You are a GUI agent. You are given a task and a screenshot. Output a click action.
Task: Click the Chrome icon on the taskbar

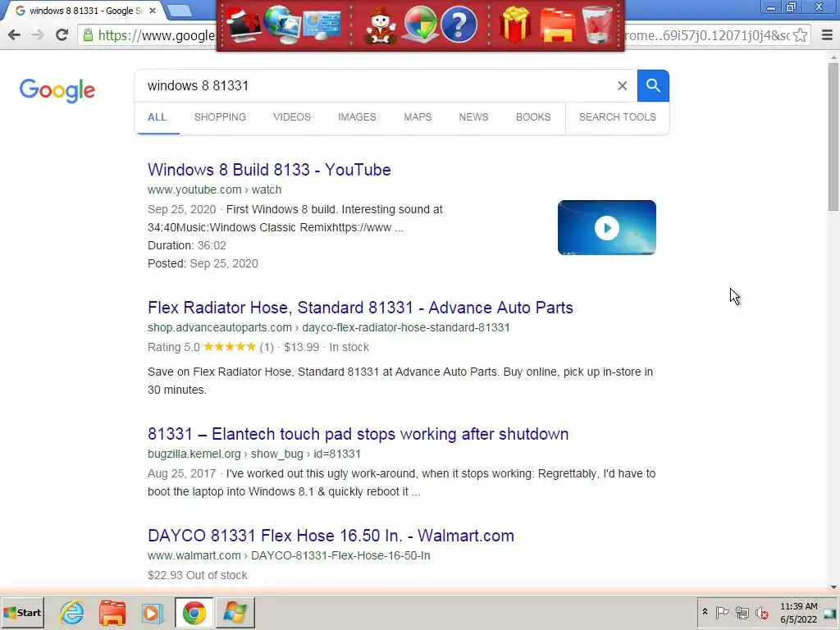(x=194, y=613)
